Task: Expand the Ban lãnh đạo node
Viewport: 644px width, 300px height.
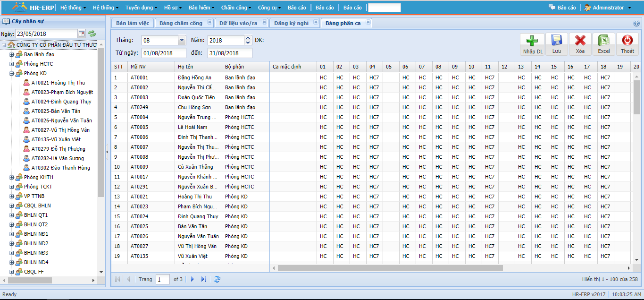Action: [12, 54]
